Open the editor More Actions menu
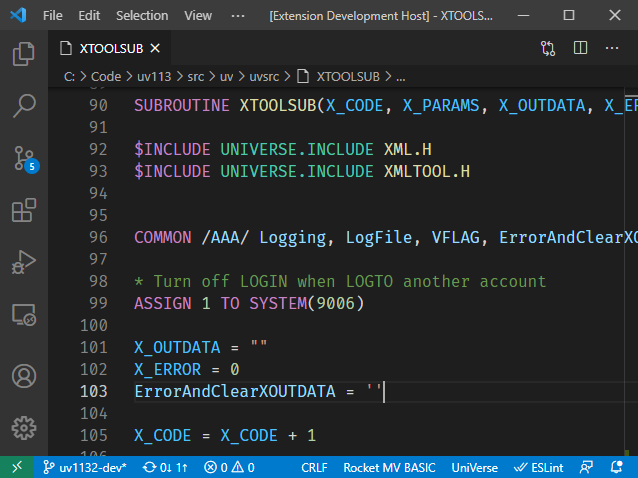The image size is (638, 478). point(612,48)
